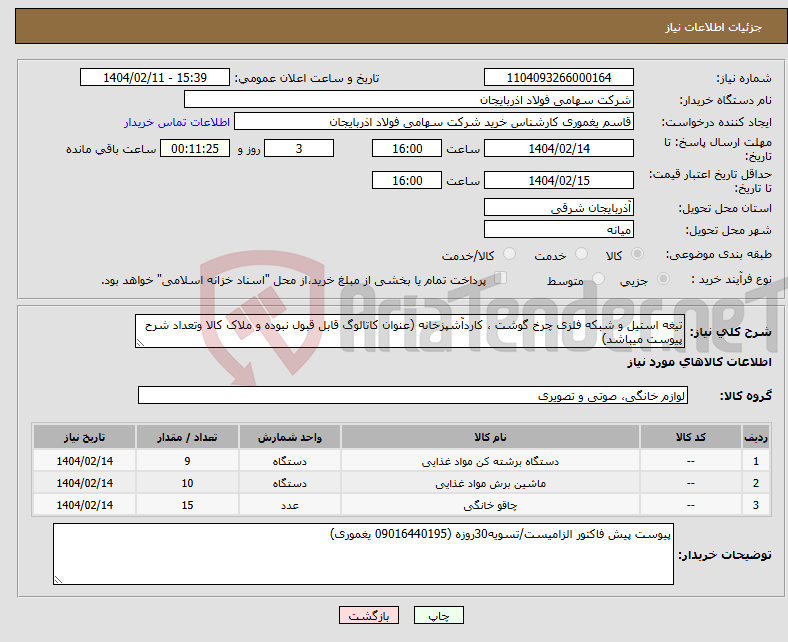
Task: Select the کالا/خدمت radio button
Action: (510, 254)
